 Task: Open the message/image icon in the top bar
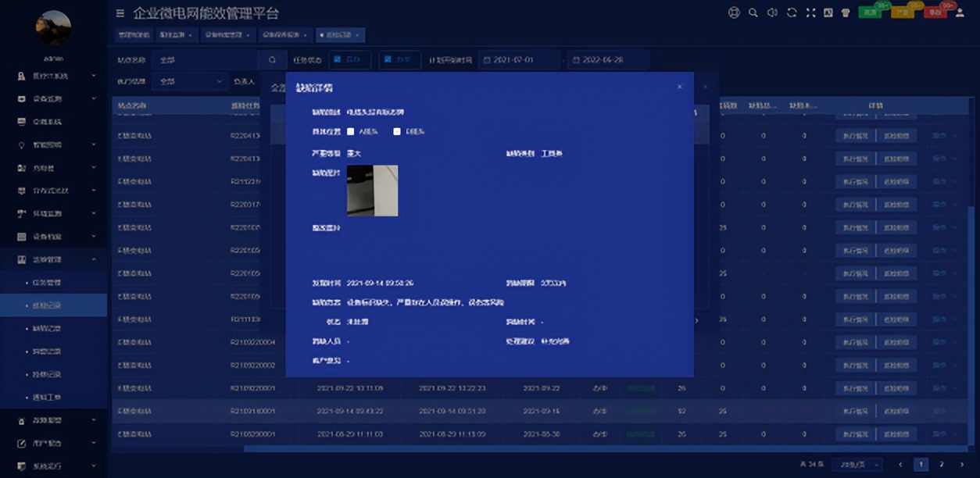tap(829, 13)
